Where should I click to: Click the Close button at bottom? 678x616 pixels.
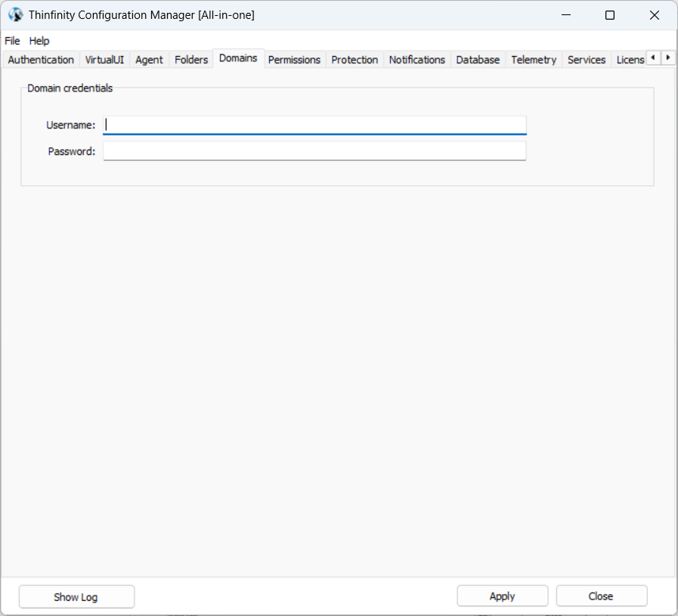[x=602, y=596]
